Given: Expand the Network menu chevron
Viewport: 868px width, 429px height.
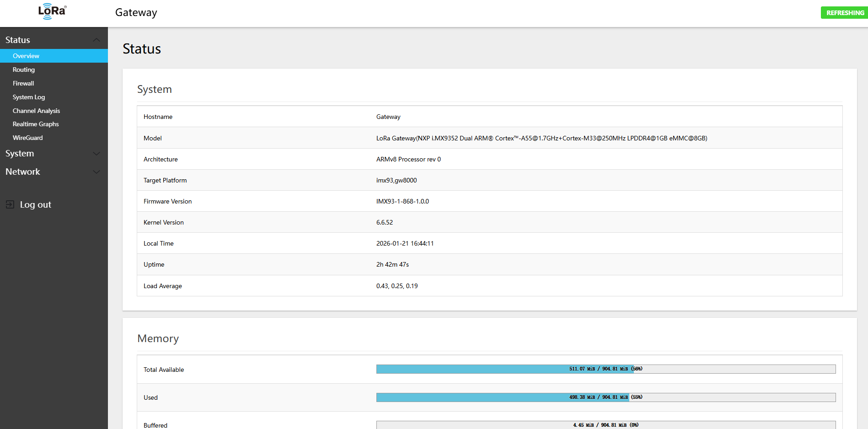Looking at the screenshot, I should click(x=96, y=172).
